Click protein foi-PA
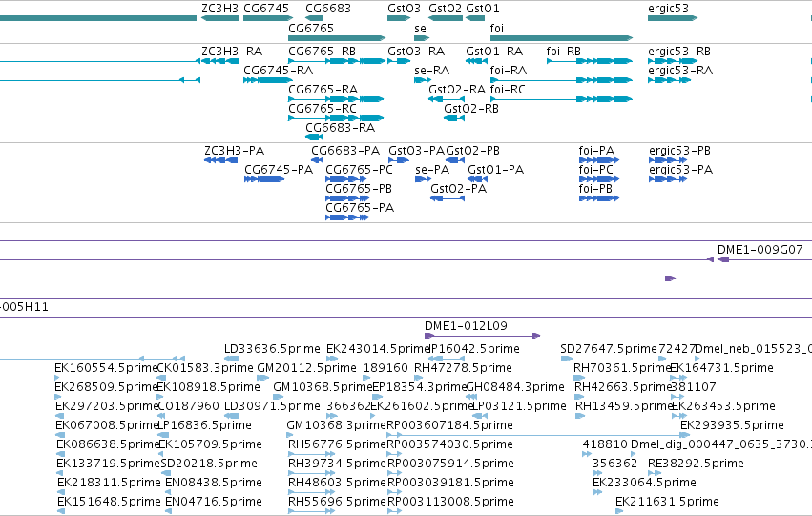The height and width of the screenshot is (516, 812). click(596, 151)
